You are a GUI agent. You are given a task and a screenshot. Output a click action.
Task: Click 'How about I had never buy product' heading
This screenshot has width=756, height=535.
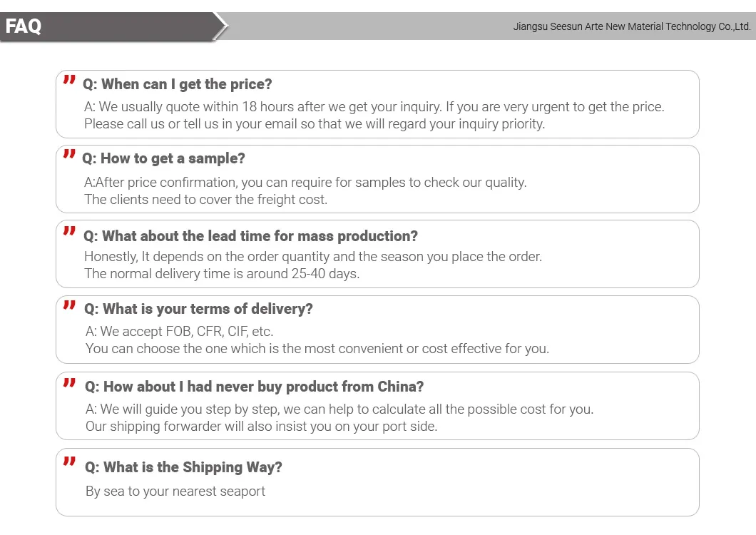point(255,387)
